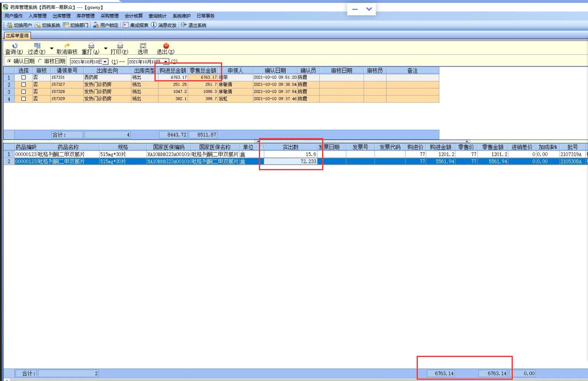Click the 退出系统 exit system icon
Image resolution: width=588 pixels, height=381 pixels.
(x=184, y=25)
